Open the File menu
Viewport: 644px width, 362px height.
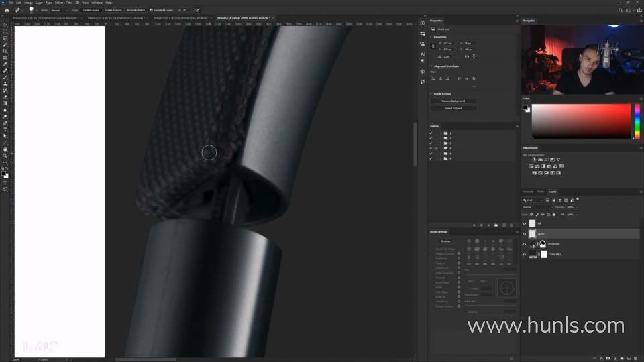11,3
